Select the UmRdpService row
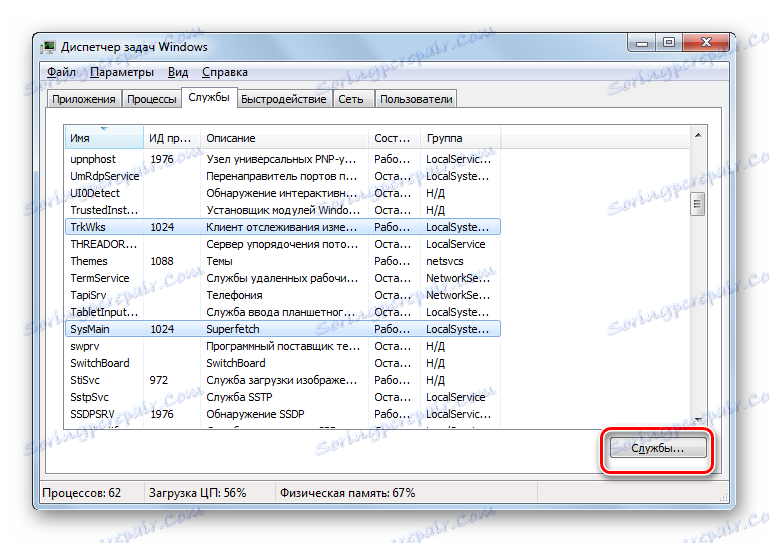 pyautogui.click(x=282, y=176)
